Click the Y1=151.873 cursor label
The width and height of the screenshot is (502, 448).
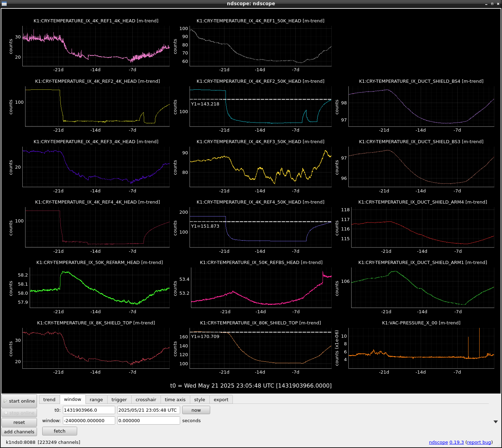pos(205,226)
